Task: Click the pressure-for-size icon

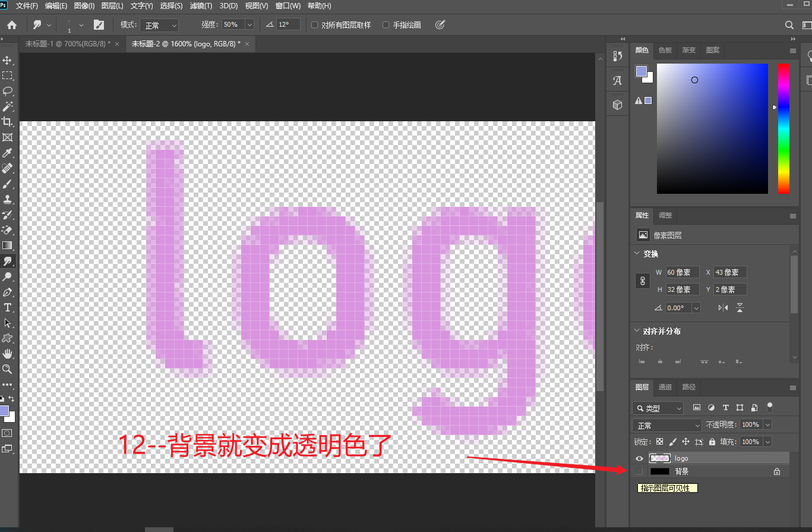Action: 440,25
